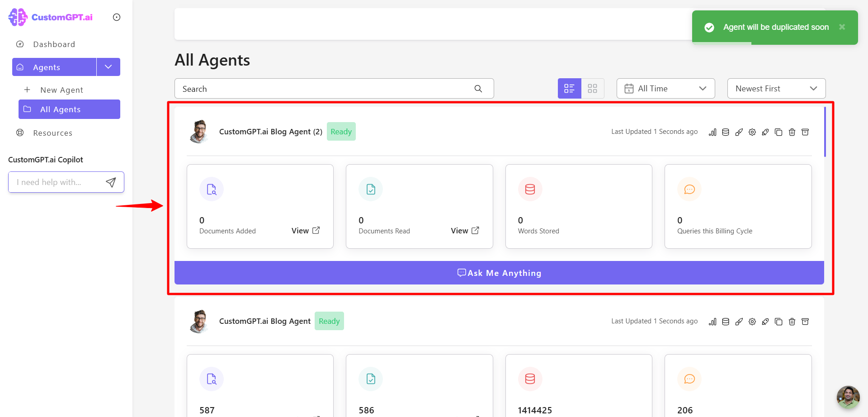The image size is (868, 417).
Task: Click Ready badge on original Blog Agent
Action: tap(329, 321)
